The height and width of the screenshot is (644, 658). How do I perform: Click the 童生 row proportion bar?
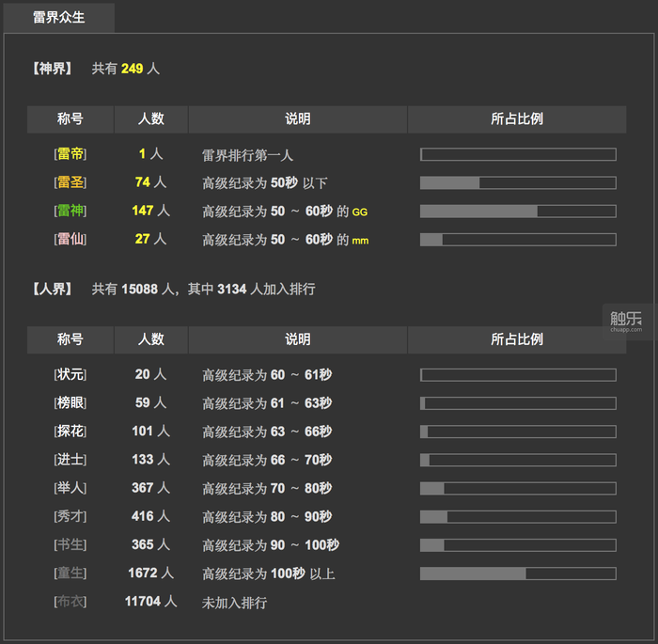pos(518,573)
